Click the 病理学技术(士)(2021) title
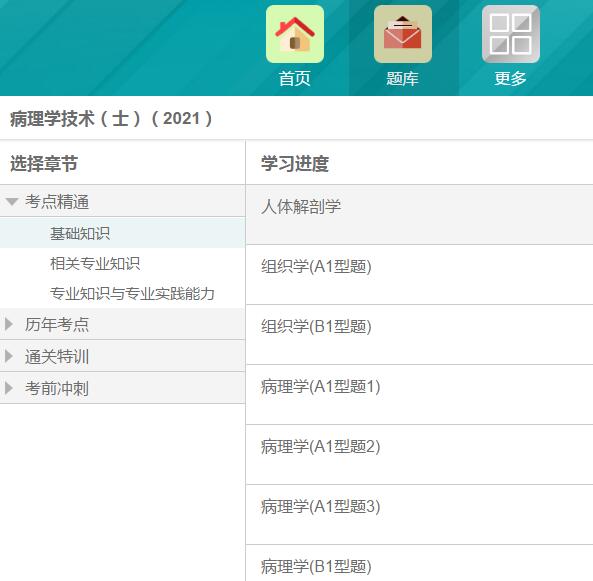Viewport: 593px width, 581px height. click(112, 118)
